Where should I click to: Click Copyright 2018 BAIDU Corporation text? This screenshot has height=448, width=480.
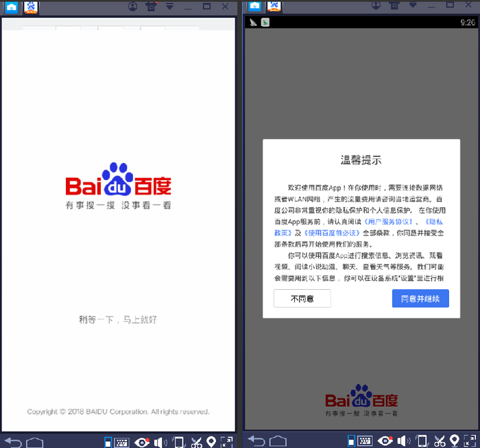pyautogui.click(x=118, y=412)
